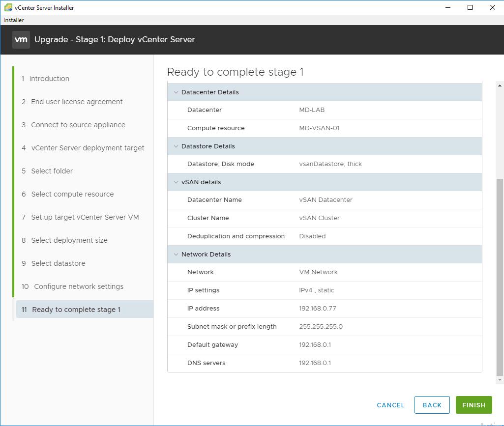Open Set up target vCenter Server VM step
The width and height of the screenshot is (504, 426).
(80, 218)
